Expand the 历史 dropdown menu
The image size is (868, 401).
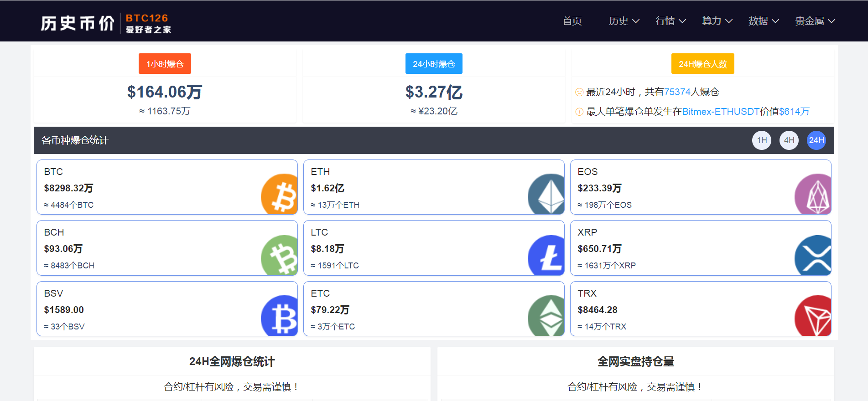624,21
